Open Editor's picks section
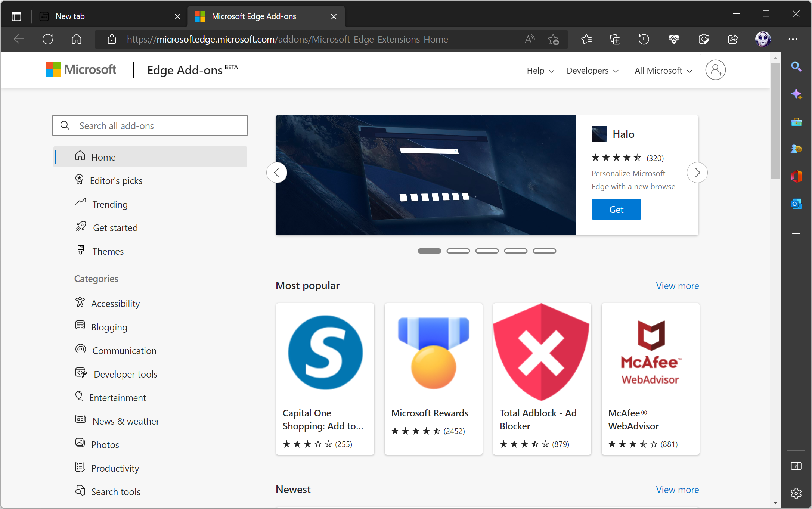812x509 pixels. pyautogui.click(x=108, y=181)
